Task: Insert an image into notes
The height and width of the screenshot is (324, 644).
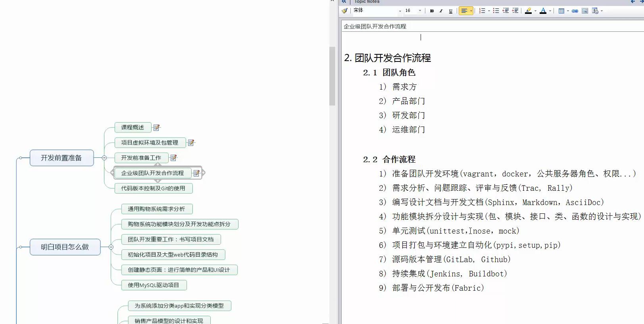Action: (x=585, y=11)
